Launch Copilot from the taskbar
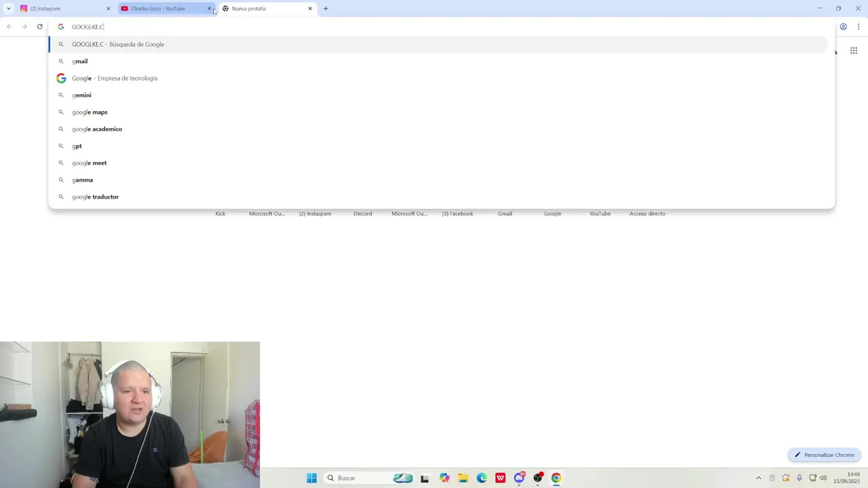Screen dimensions: 868x488 444,478
